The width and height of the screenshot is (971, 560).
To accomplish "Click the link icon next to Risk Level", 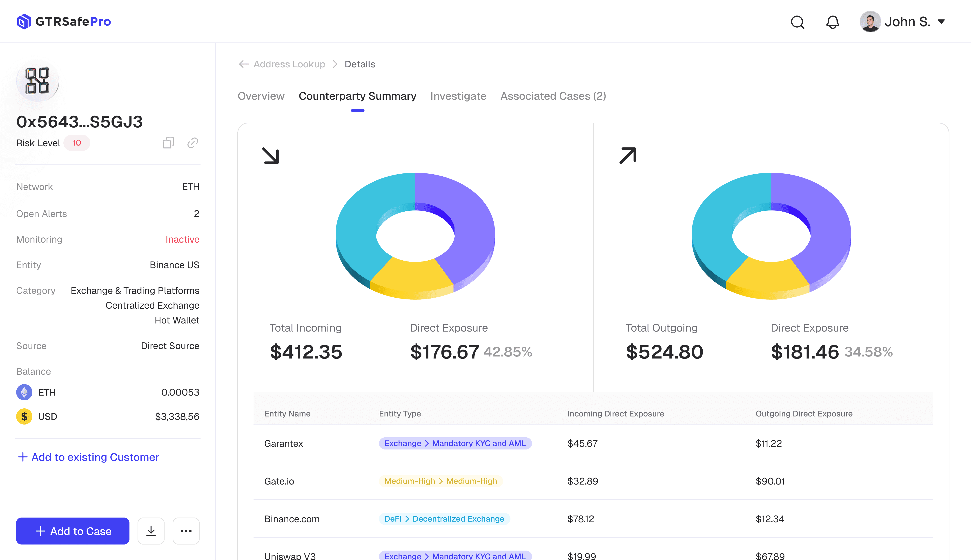I will pos(193,143).
